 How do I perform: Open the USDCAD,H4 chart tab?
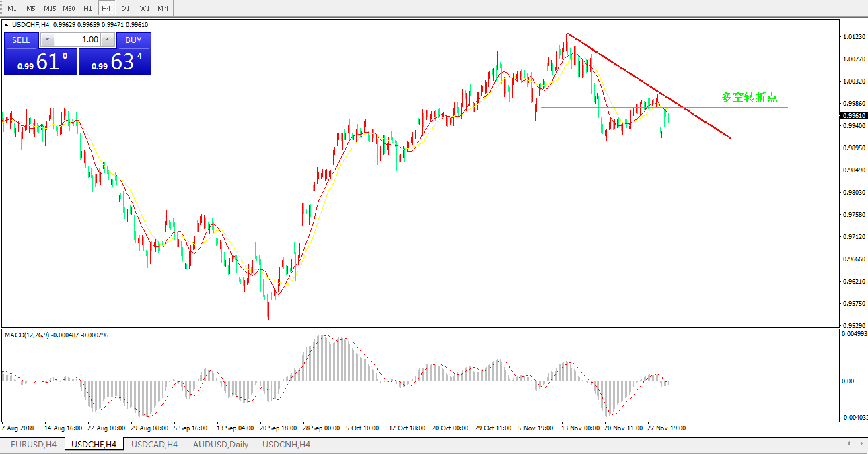[154, 444]
